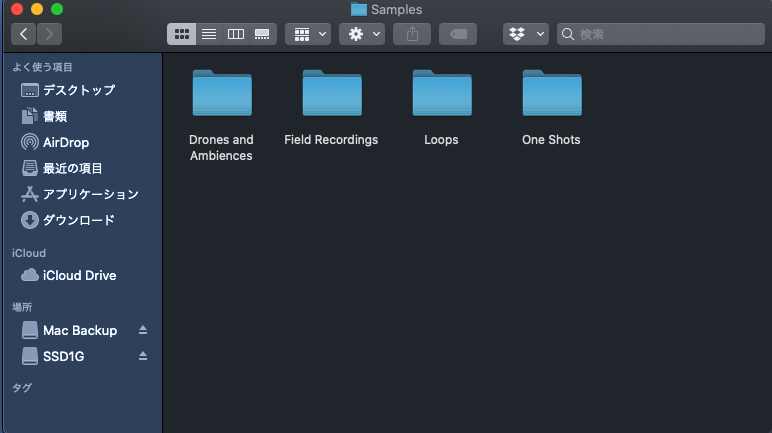Go forward with the right arrow button

(49, 34)
